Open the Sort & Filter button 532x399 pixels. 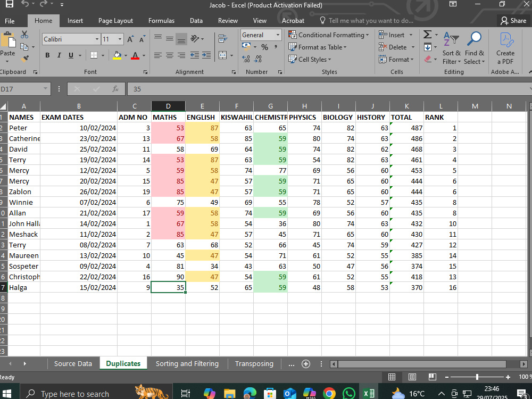coord(451,48)
